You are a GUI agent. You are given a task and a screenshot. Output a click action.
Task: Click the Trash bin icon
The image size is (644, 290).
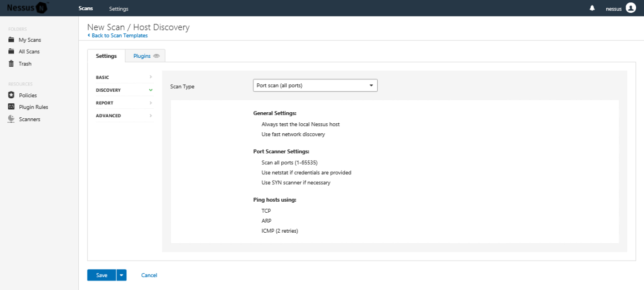(x=11, y=64)
